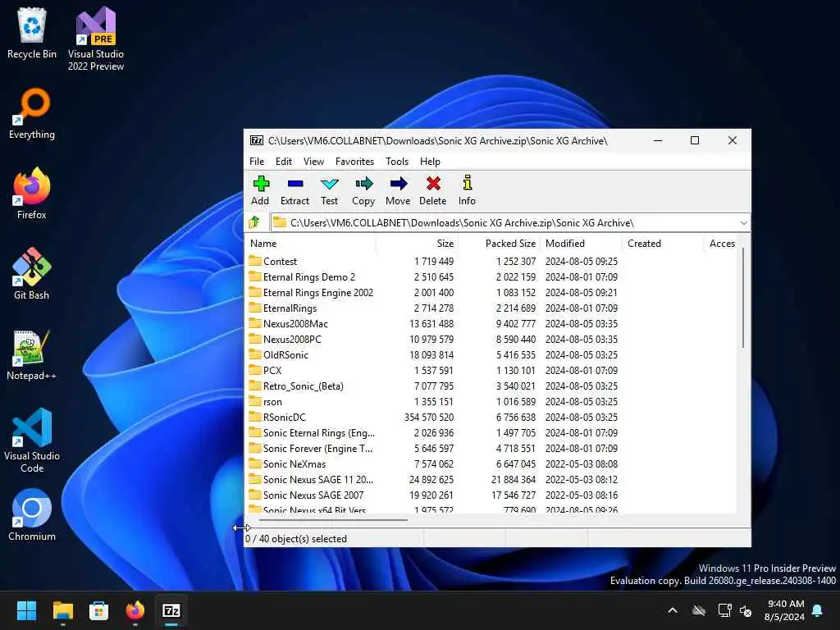Select Sonic Nexus SAGE 11 20... folder
This screenshot has height=630, width=840.
pyautogui.click(x=311, y=479)
